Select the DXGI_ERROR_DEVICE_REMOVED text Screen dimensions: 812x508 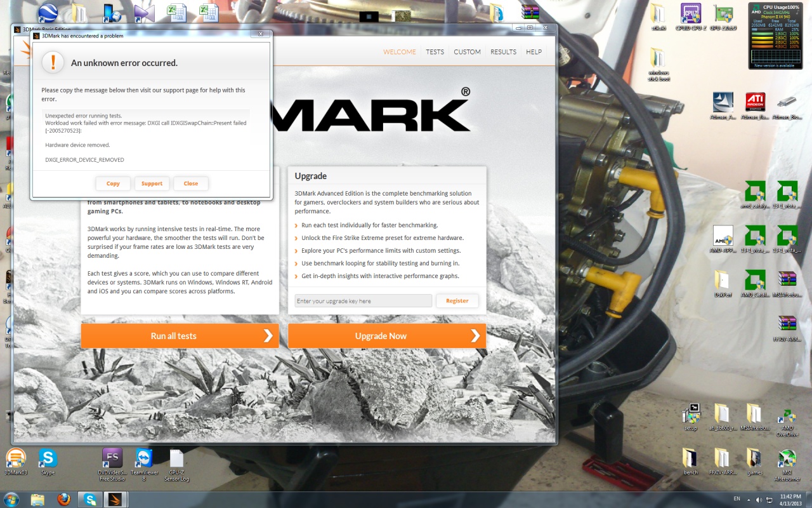click(84, 160)
